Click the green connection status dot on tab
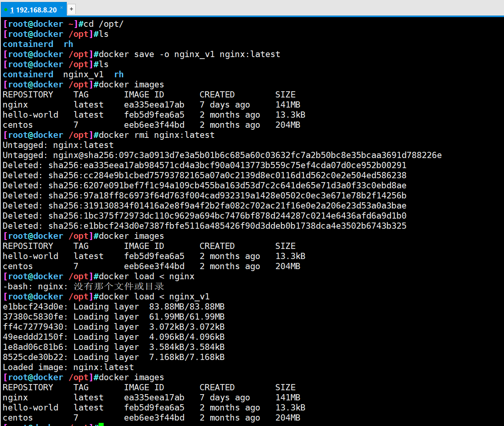This screenshot has width=504, height=426. pyautogui.click(x=6, y=10)
